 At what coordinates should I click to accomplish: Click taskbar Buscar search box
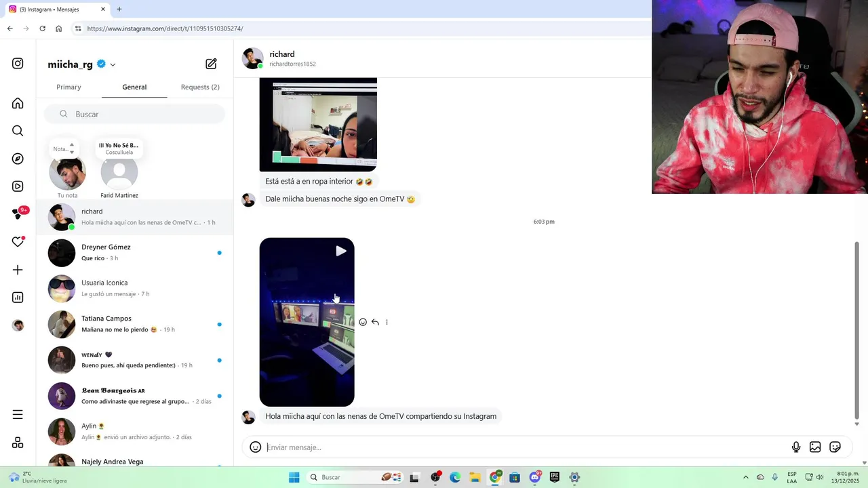pyautogui.click(x=356, y=477)
